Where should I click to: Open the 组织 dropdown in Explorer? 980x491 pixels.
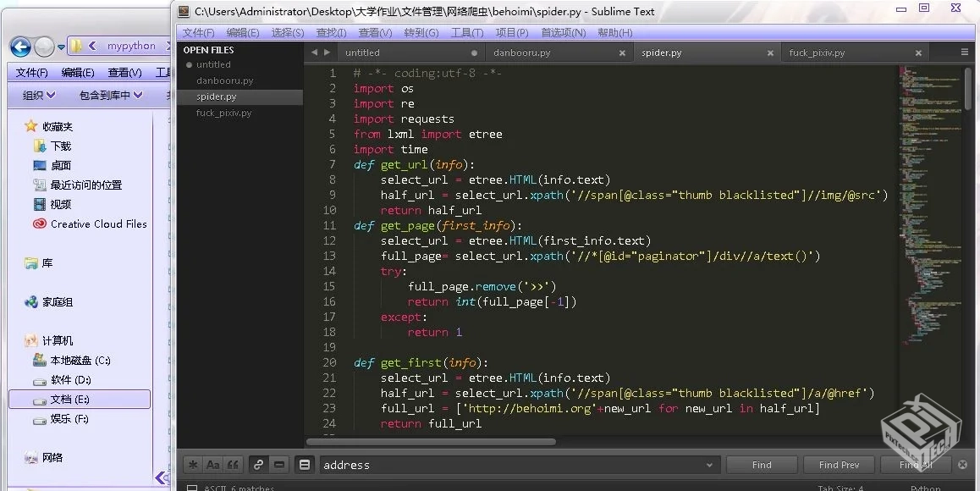tap(36, 94)
